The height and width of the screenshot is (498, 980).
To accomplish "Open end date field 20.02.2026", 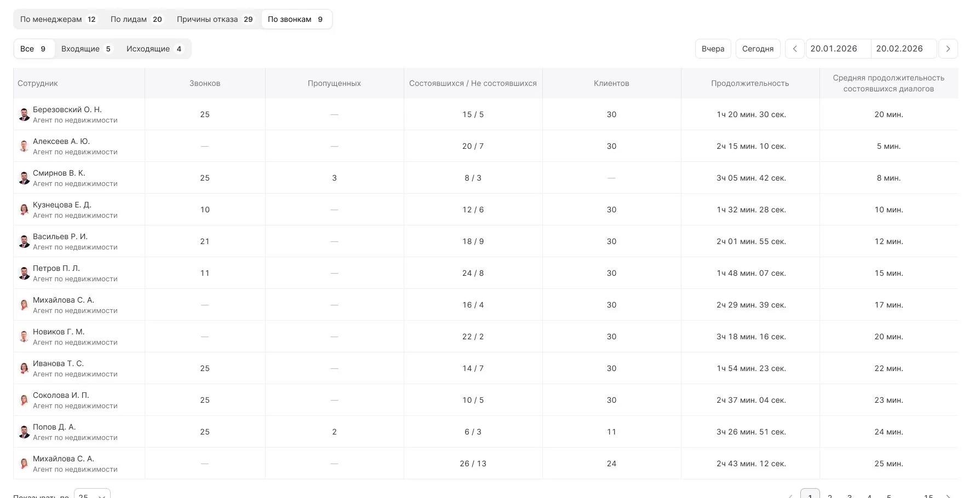I will click(x=904, y=49).
